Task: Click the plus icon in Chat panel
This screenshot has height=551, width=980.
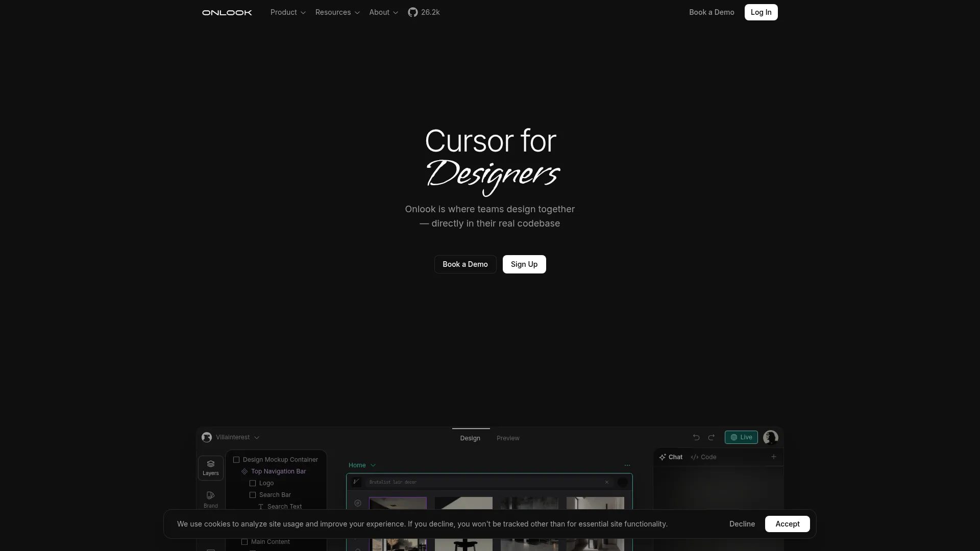Action: (x=774, y=457)
